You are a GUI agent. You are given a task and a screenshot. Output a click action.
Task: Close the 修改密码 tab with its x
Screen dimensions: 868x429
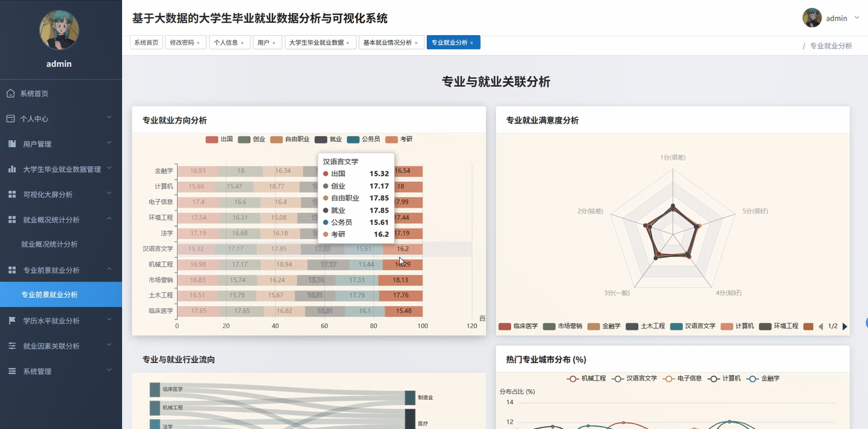click(x=198, y=43)
